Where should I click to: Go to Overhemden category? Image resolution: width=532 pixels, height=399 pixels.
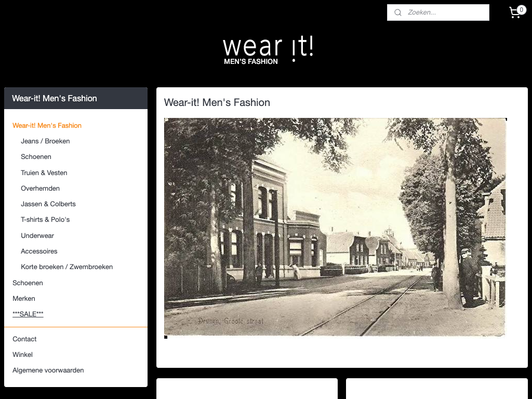(40, 189)
